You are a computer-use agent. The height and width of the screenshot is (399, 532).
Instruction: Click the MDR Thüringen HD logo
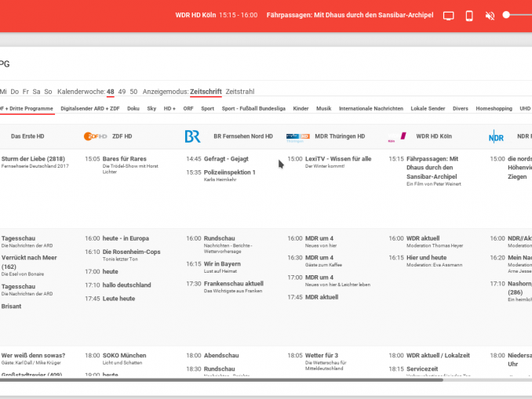coord(298,137)
